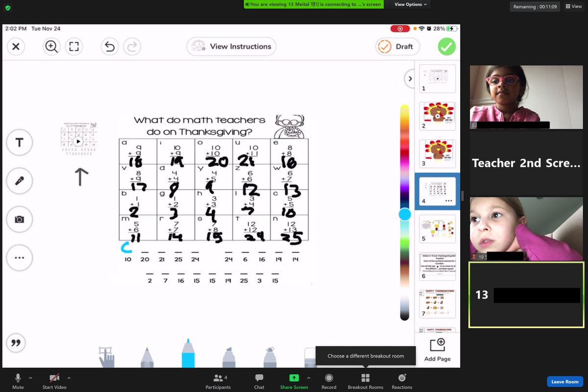
Task: Click the redo arrow button
Action: [132, 47]
